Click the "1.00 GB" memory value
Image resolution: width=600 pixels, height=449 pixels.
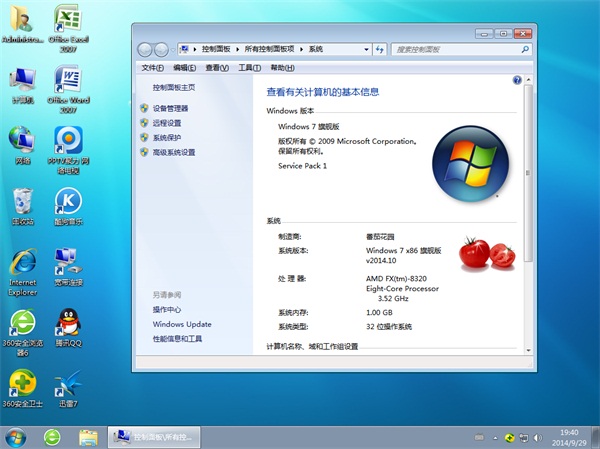379,312
